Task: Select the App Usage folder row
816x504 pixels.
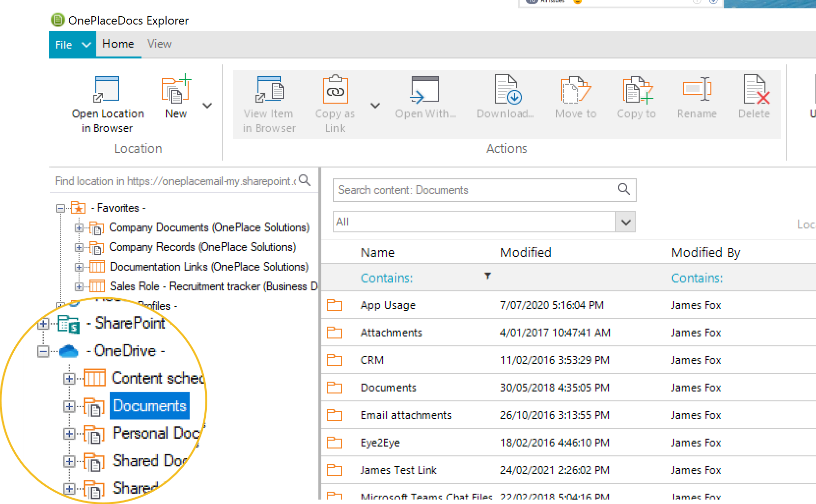Action: (x=568, y=305)
